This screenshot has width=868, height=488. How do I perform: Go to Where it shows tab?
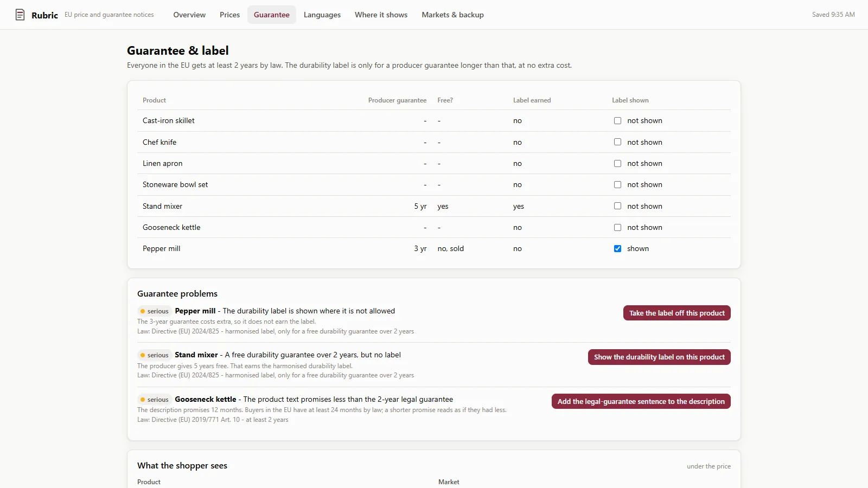click(x=381, y=15)
